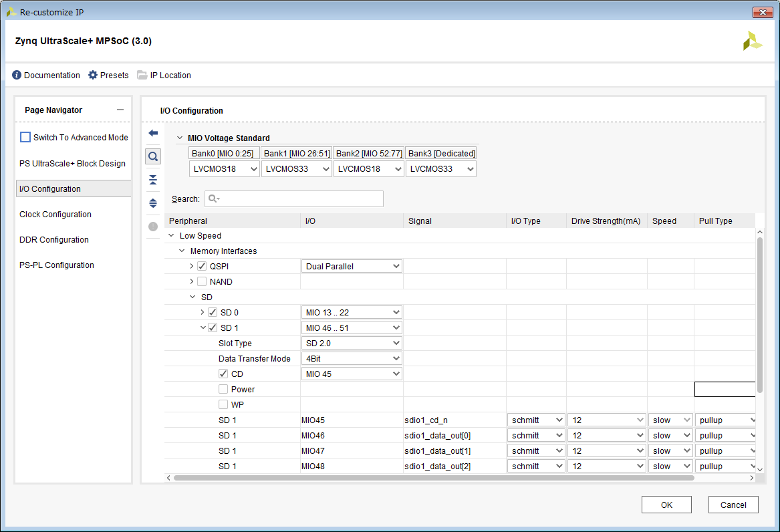Click the OK button
The image size is (780, 532).
(666, 505)
